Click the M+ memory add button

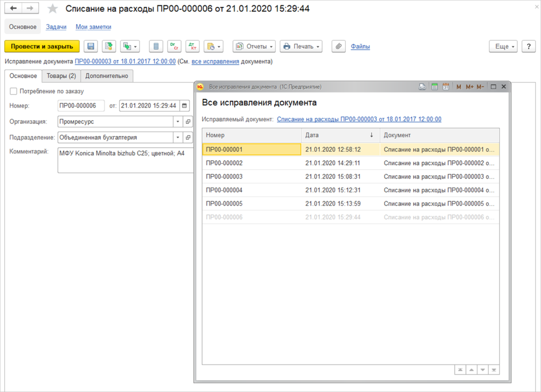coord(470,87)
